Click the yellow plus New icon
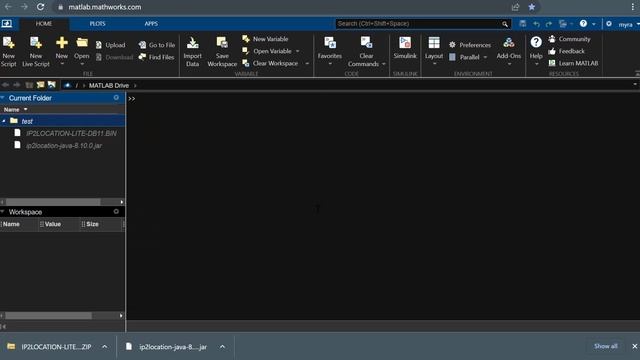Image resolution: width=640 pixels, height=360 pixels. click(x=62, y=42)
